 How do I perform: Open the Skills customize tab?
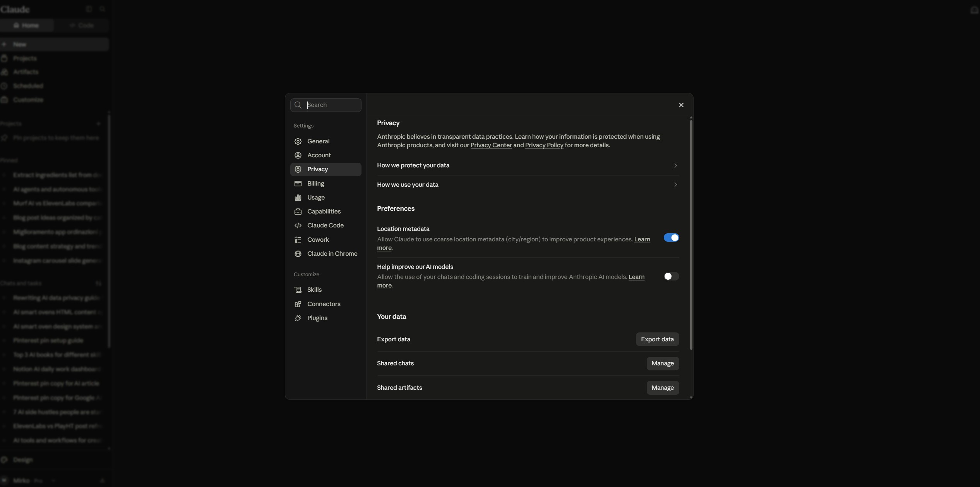(326, 290)
